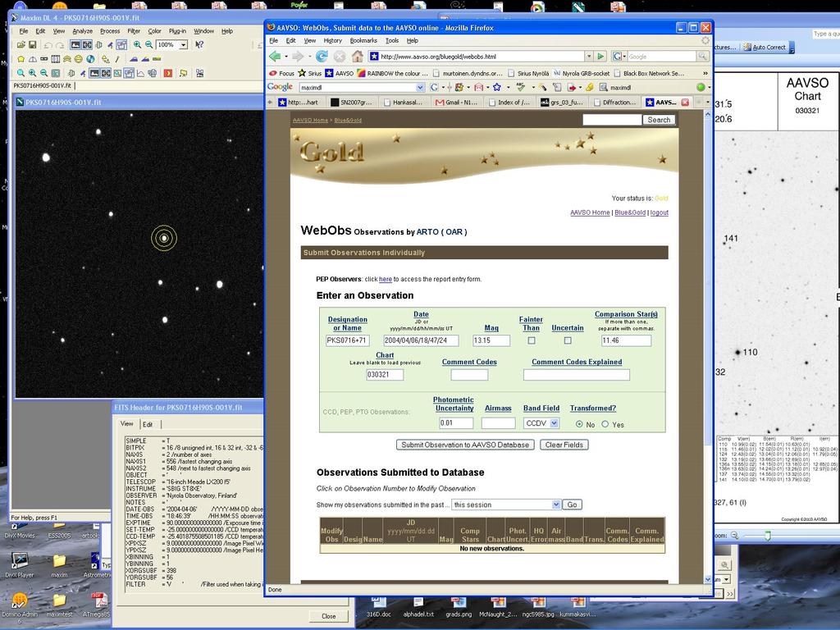Open the AAVSO bookmark in the bookmarks toolbar
Screen dimensions: 840x630
[x=339, y=73]
